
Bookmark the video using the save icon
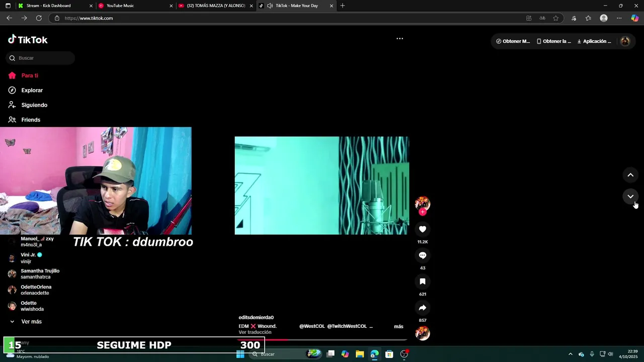[x=423, y=282]
